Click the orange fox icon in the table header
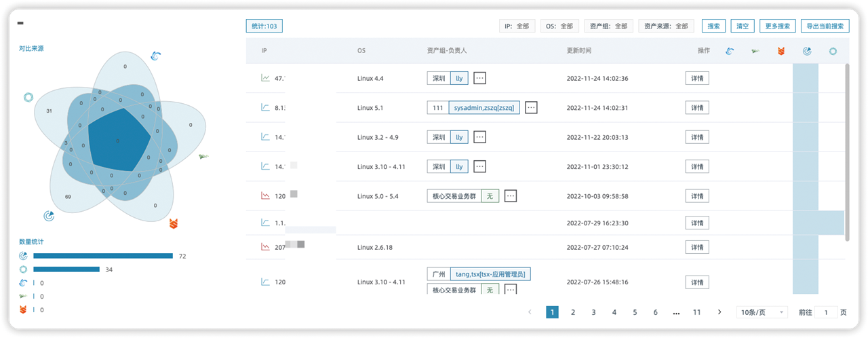This screenshot has width=868, height=338. (x=781, y=51)
